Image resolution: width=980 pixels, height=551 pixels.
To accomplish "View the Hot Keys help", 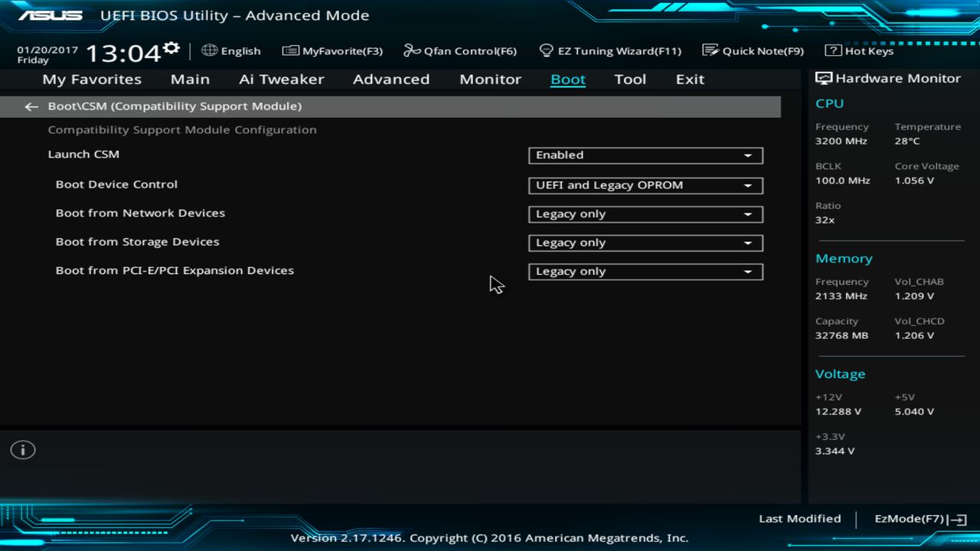I will coord(857,51).
